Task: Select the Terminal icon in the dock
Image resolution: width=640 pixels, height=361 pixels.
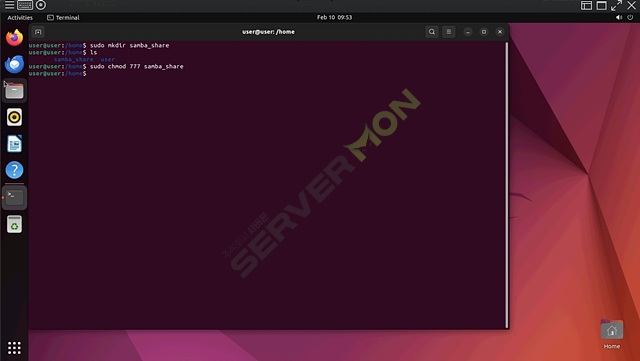Action: pos(14,198)
